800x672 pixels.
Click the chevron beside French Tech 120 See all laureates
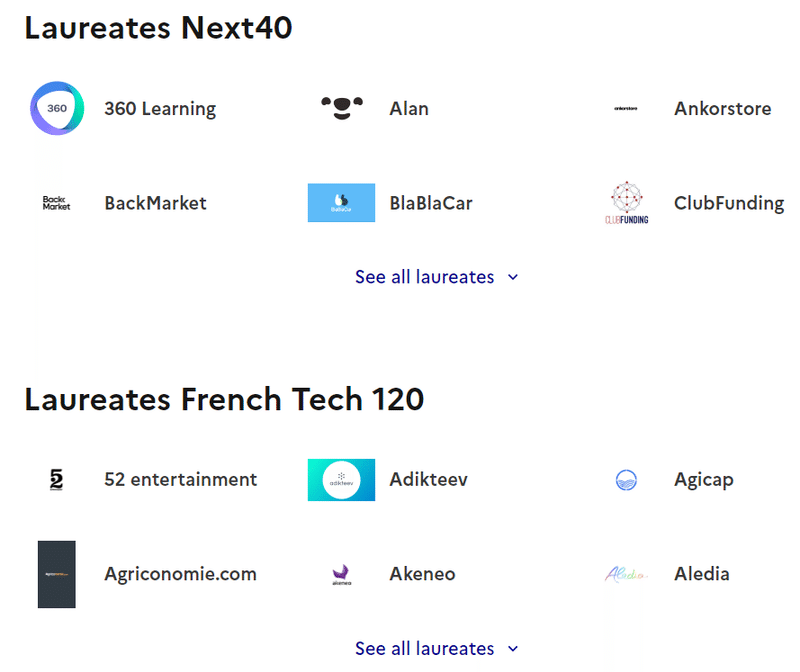point(513,649)
